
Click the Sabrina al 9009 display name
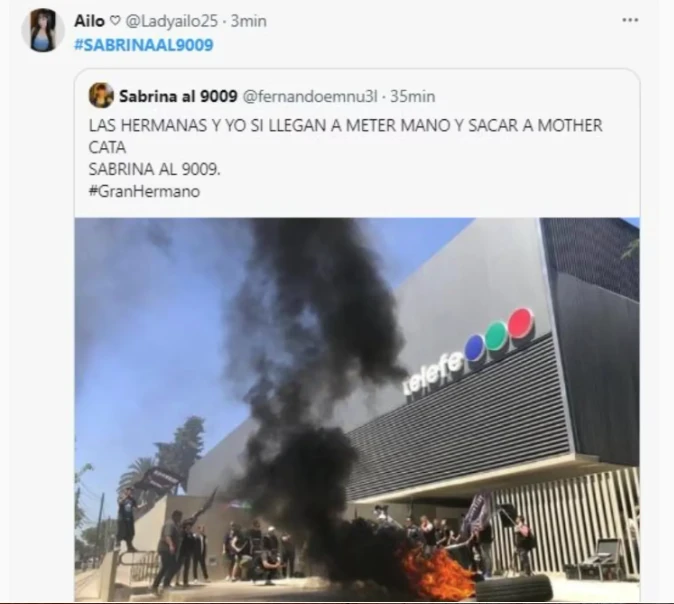point(178,96)
